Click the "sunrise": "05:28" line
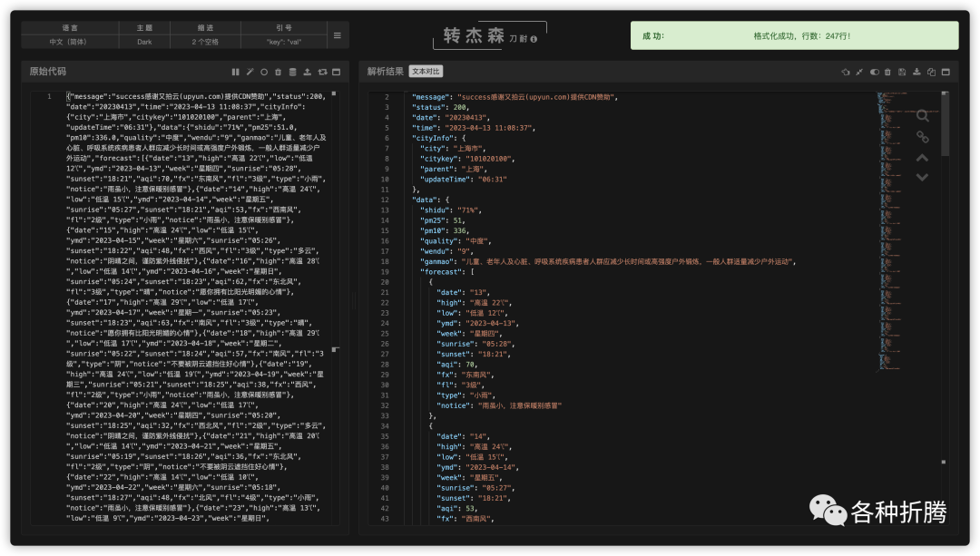The width and height of the screenshot is (980, 556). (475, 345)
